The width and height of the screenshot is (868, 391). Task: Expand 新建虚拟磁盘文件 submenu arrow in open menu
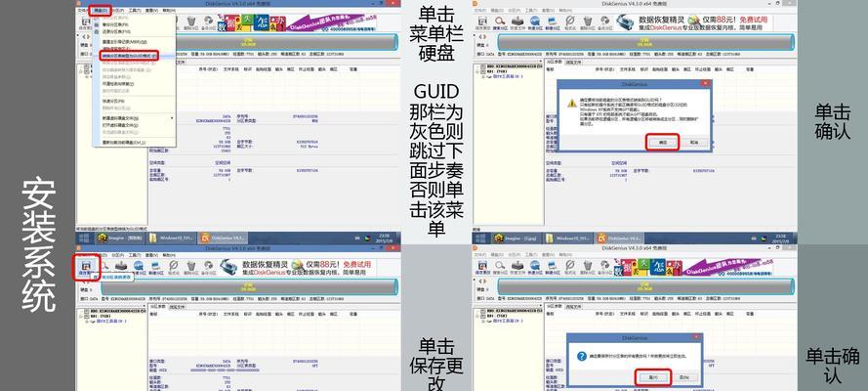[x=172, y=118]
